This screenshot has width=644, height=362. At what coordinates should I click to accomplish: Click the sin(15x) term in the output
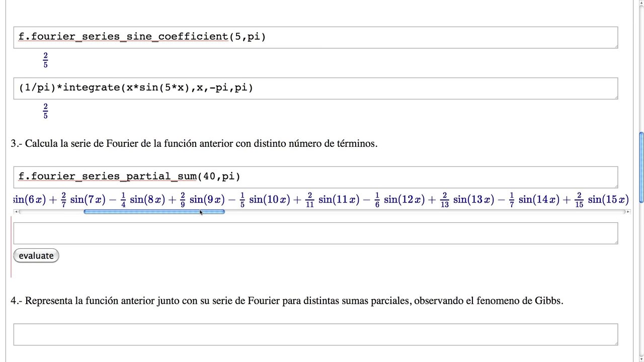608,200
